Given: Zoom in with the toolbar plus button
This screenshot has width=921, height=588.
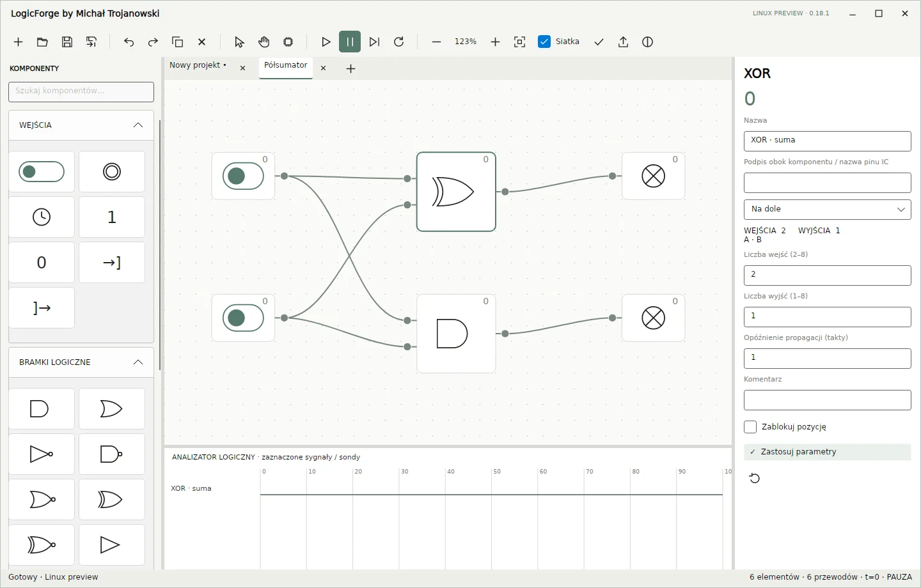Looking at the screenshot, I should pos(496,42).
